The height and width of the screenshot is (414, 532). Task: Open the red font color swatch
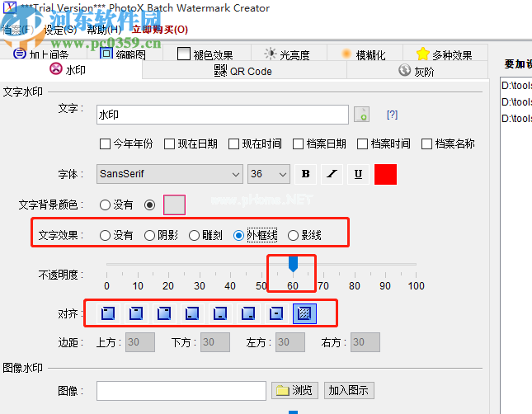[385, 174]
